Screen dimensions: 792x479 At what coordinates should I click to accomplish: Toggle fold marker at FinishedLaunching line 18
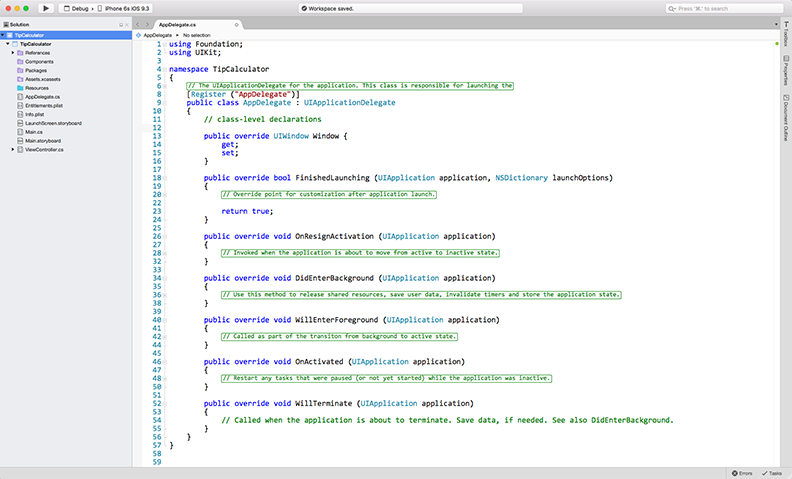(165, 178)
